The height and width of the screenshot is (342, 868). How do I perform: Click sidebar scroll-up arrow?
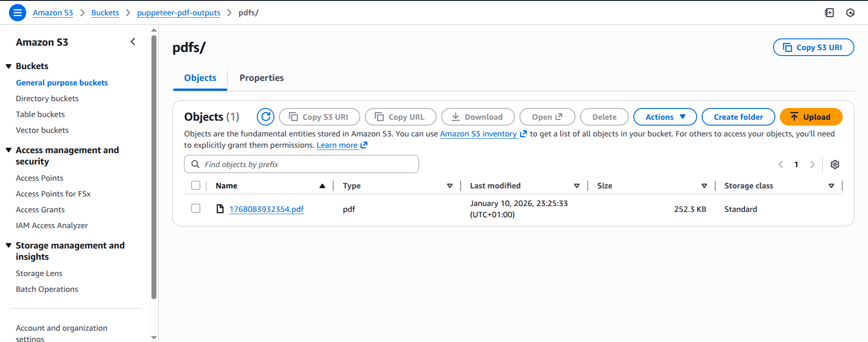coord(154,30)
